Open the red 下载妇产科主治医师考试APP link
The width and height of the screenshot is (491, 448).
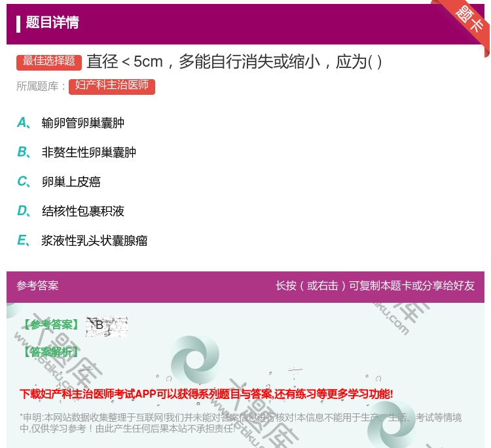coord(206,394)
